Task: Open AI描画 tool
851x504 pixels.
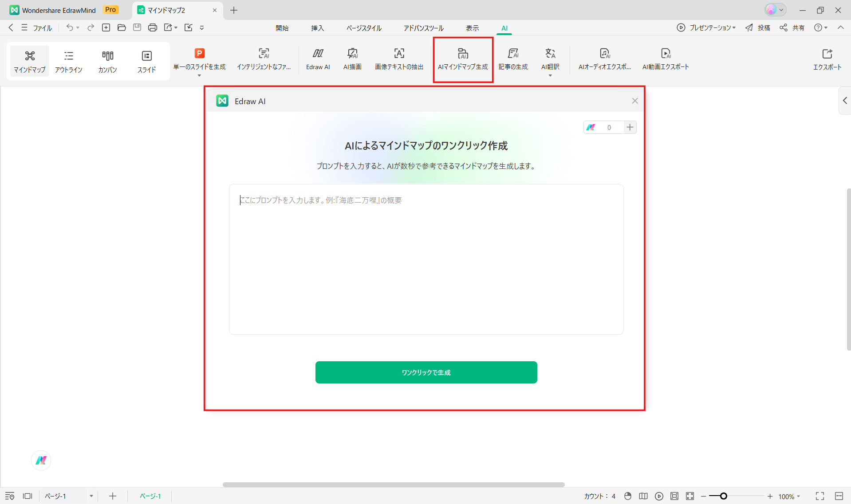Action: point(352,59)
